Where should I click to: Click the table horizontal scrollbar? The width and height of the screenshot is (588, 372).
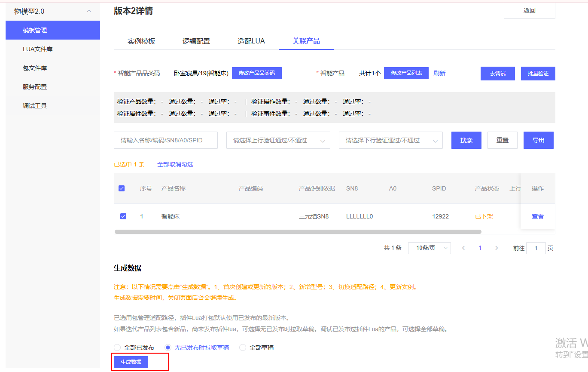(298, 232)
